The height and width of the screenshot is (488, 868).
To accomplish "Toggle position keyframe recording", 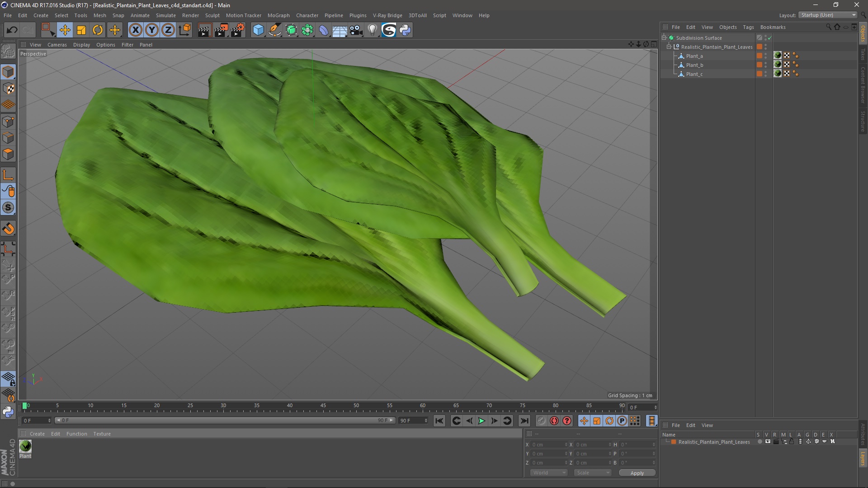I will point(584,421).
